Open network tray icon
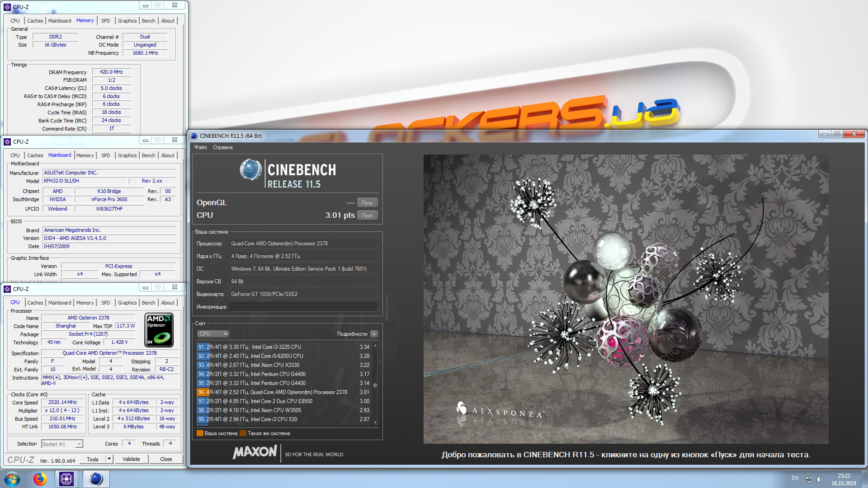Screen dimensions: 868x488 [809, 479]
